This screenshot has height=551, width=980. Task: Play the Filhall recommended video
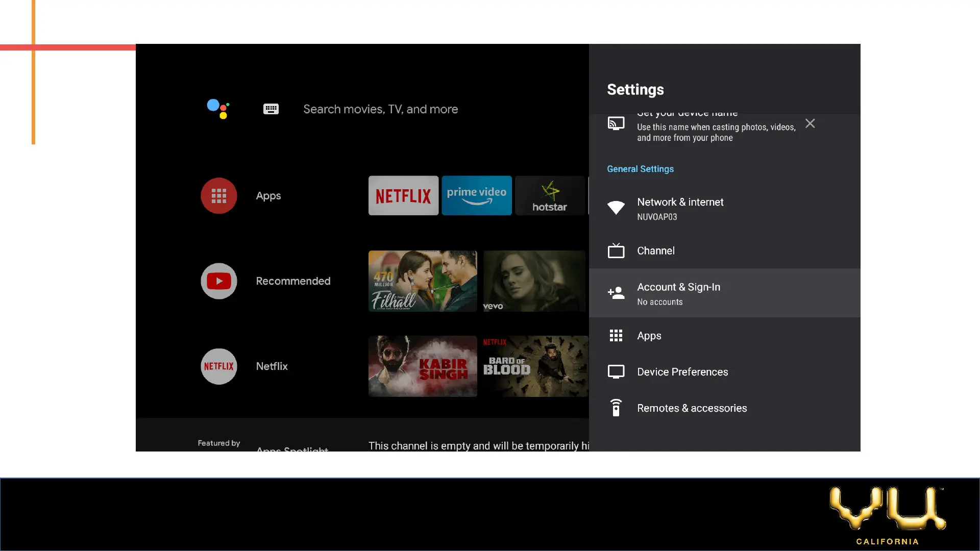coord(423,281)
